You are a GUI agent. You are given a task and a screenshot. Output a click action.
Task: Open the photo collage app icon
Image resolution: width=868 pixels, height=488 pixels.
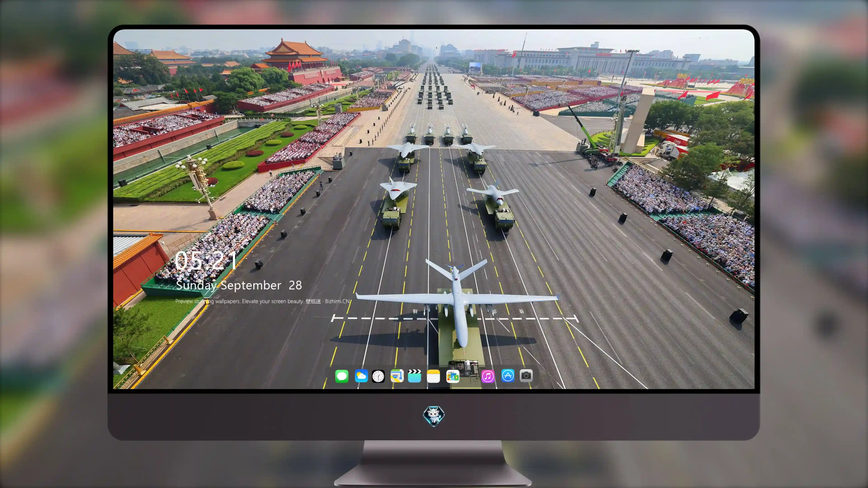click(453, 376)
